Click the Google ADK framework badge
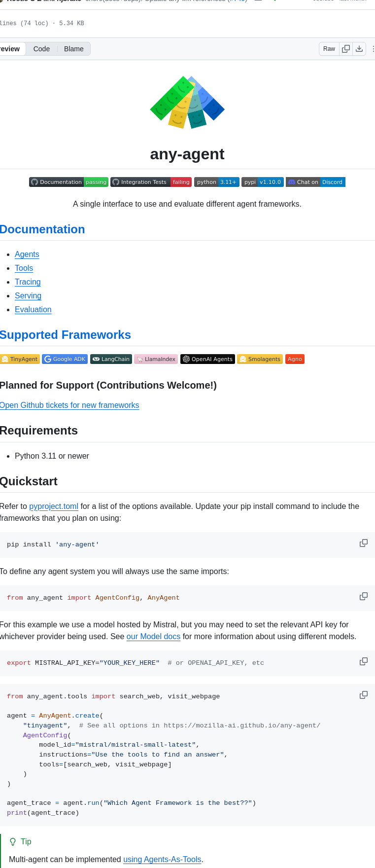This screenshot has height=868, width=375. pyautogui.click(x=65, y=359)
